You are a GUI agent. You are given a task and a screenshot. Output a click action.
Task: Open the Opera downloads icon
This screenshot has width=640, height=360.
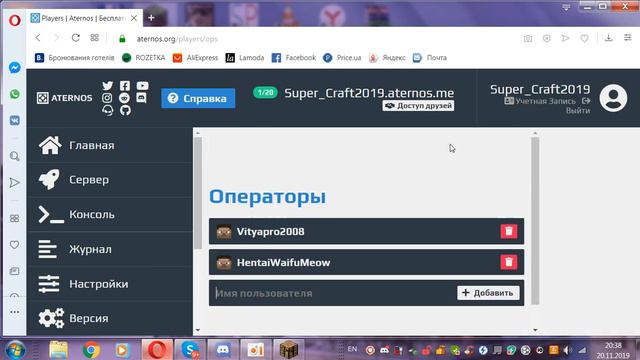click(609, 38)
